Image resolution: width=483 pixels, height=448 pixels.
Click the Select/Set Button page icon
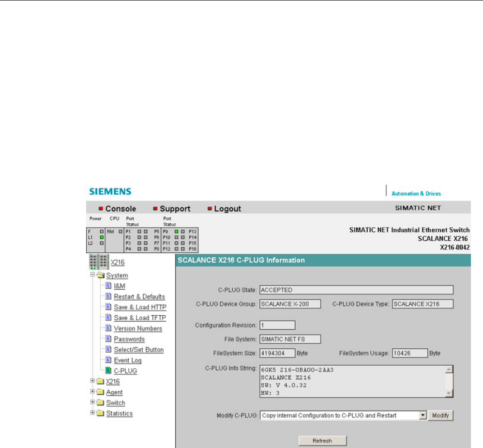pos(108,349)
